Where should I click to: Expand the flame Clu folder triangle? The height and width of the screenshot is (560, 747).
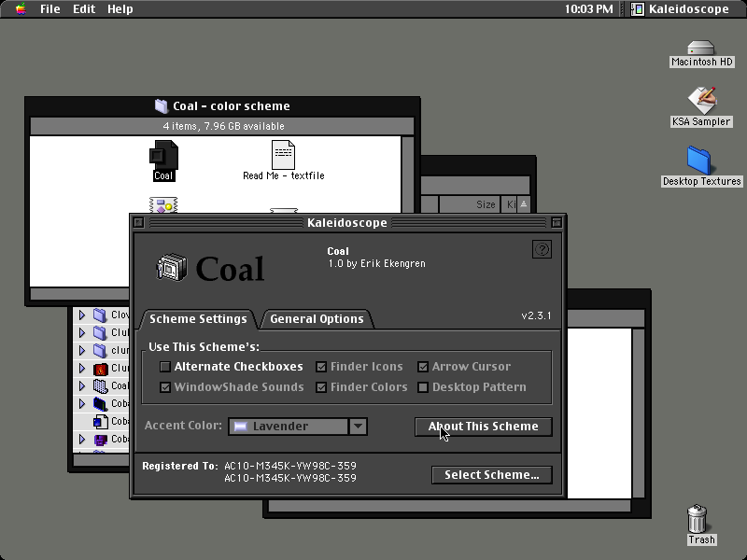(x=82, y=369)
